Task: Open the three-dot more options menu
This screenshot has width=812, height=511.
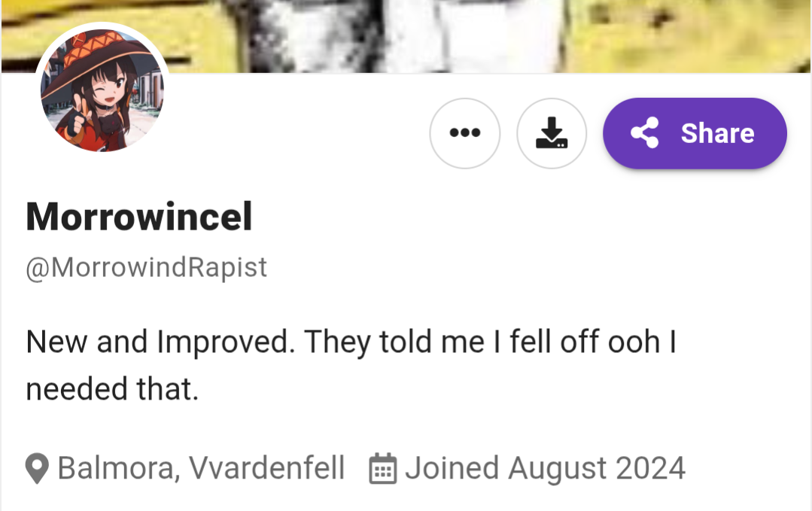Action: click(464, 133)
